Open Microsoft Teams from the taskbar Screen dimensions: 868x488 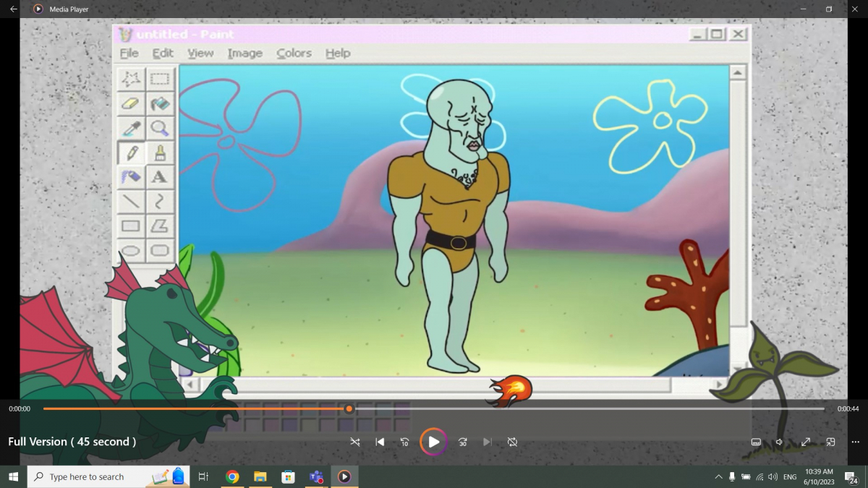tap(316, 476)
